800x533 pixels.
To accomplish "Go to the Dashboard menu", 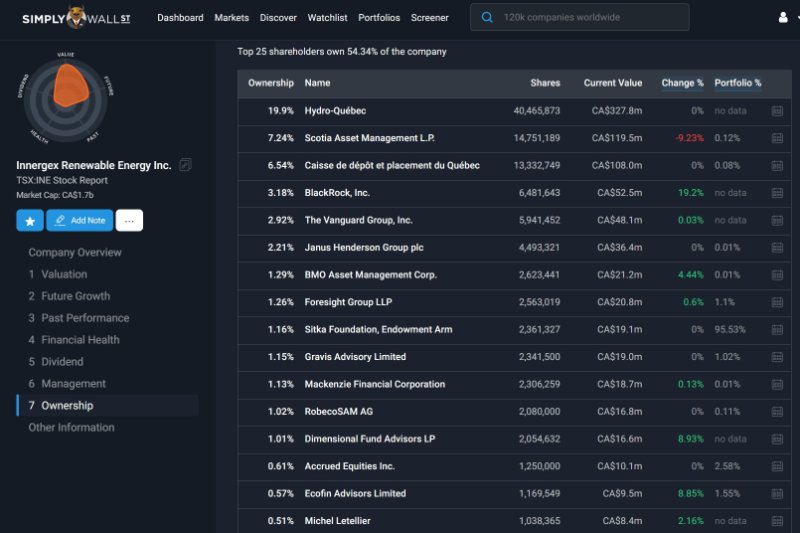I will point(180,17).
